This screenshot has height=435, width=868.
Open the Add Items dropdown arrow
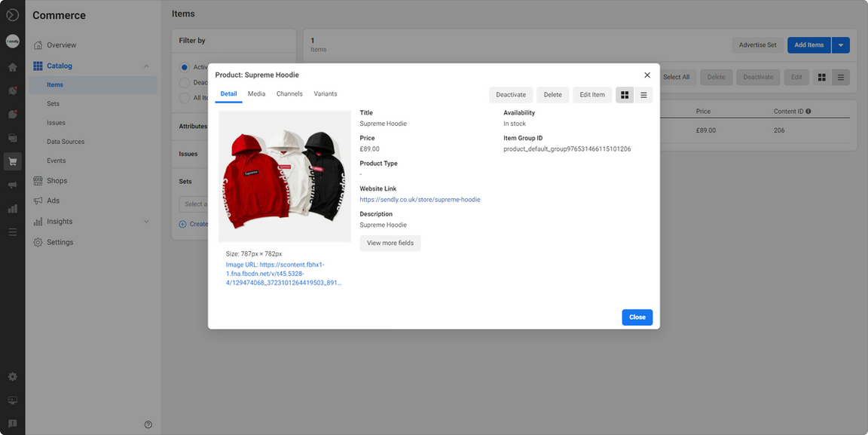click(840, 45)
